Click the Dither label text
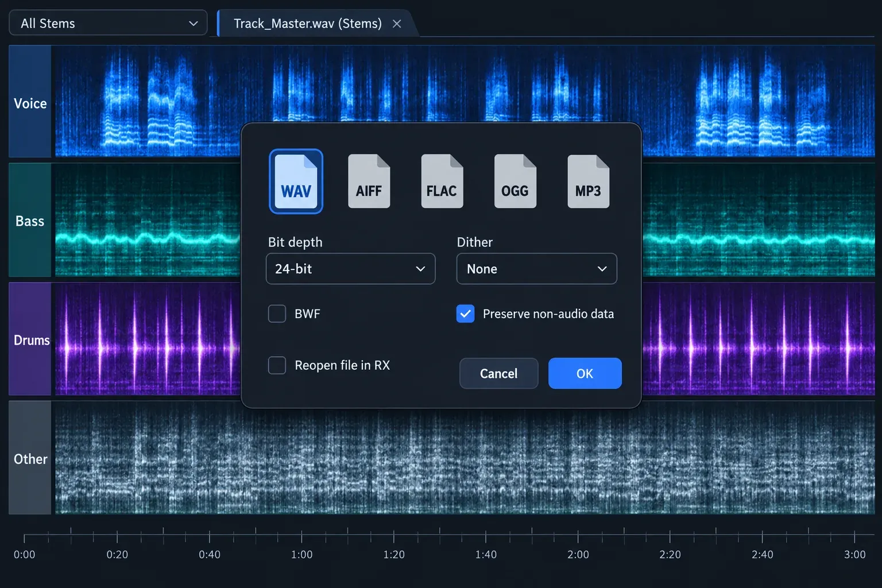This screenshot has height=588, width=882. (x=475, y=242)
